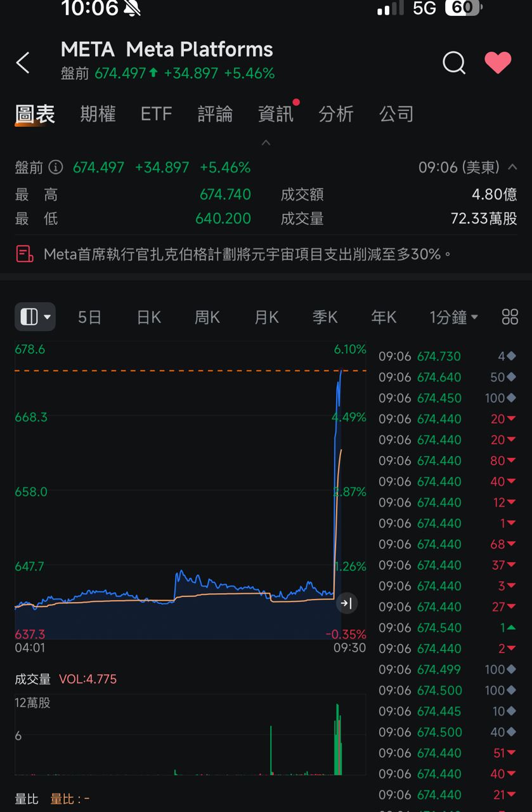Tap the back arrow icon
532x812 pixels.
pyautogui.click(x=23, y=63)
